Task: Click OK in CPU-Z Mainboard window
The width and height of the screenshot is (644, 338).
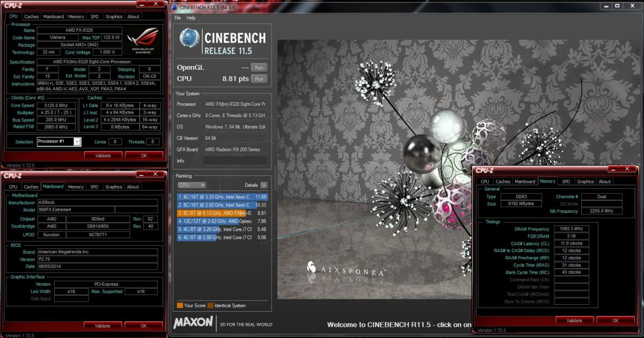Action: (x=144, y=326)
